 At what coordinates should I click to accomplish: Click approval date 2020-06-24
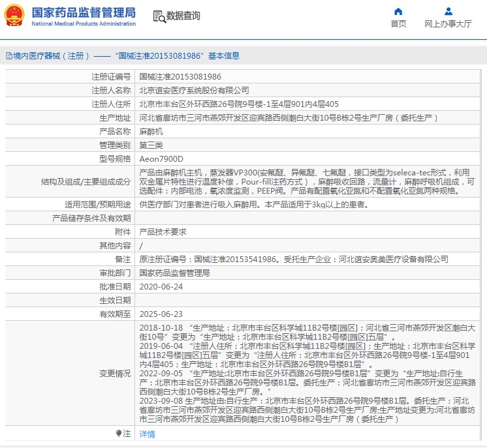pos(161,286)
